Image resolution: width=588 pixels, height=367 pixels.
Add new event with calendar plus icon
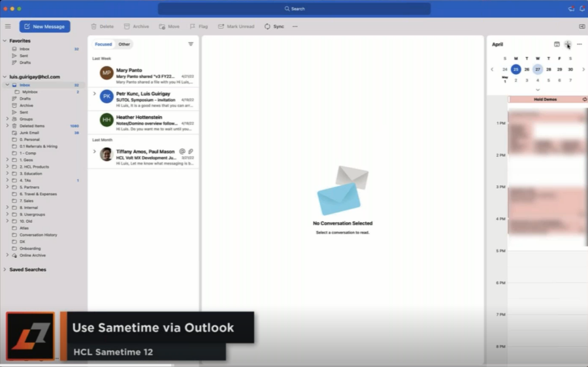point(568,44)
